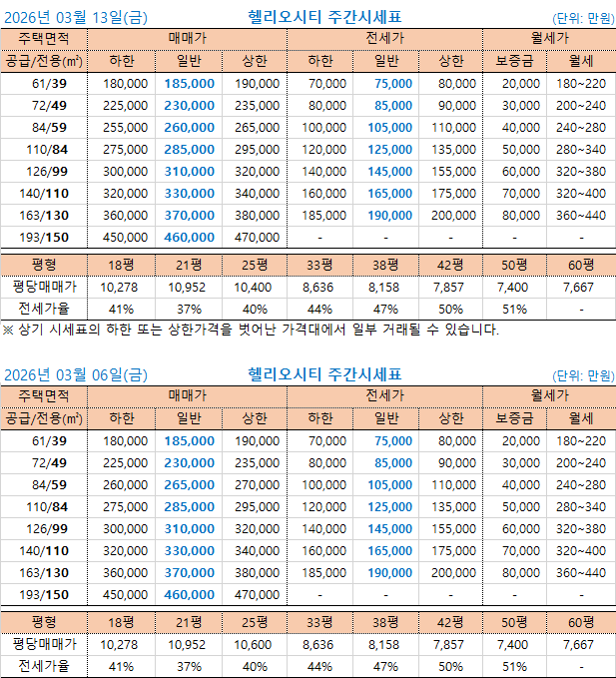Click 360~440 월세 cell in March 06 table
Image resolution: width=616 pixels, height=678 pixels.
click(x=580, y=572)
